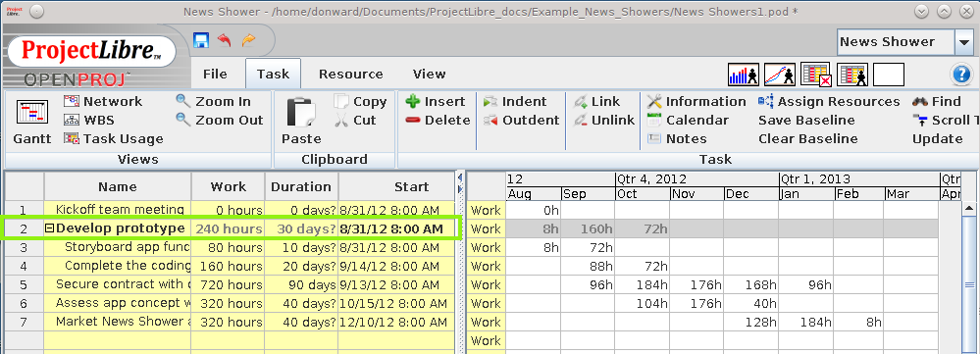Screen dimensions: 980x354
Task: Open the window menu button in title bar
Action: click(37, 11)
